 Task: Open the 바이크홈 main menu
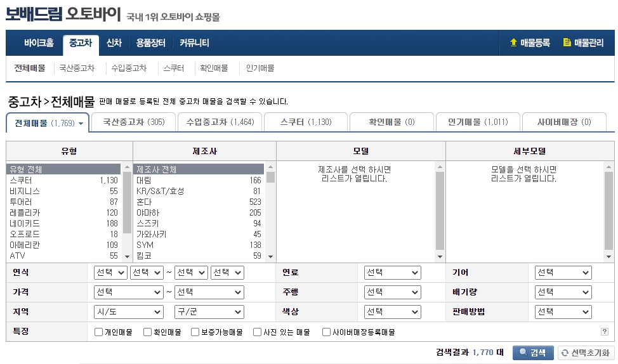39,43
